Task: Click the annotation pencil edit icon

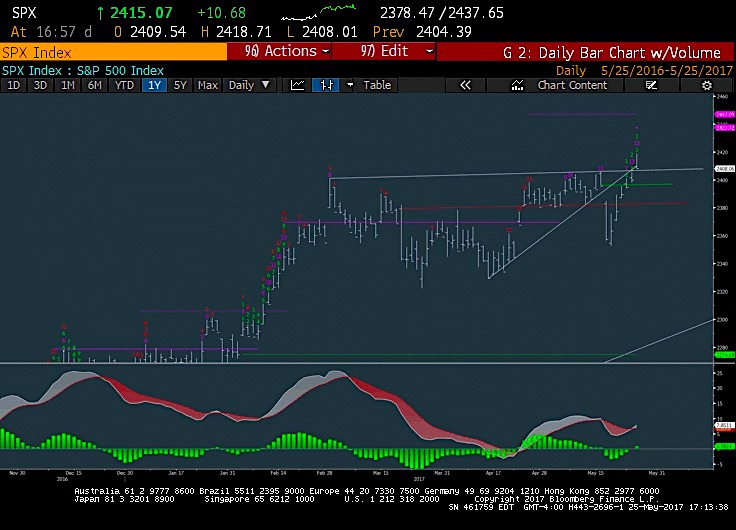Action: (651, 85)
